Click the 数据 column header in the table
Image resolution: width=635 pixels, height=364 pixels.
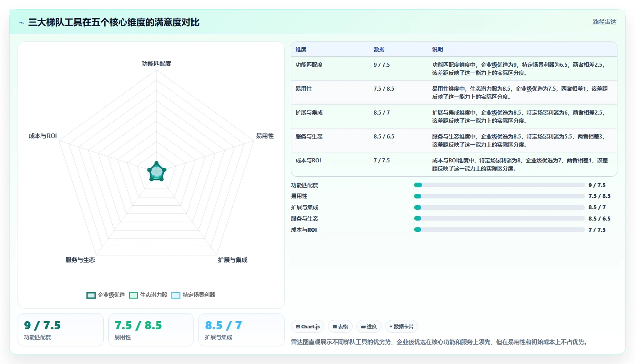(x=379, y=50)
